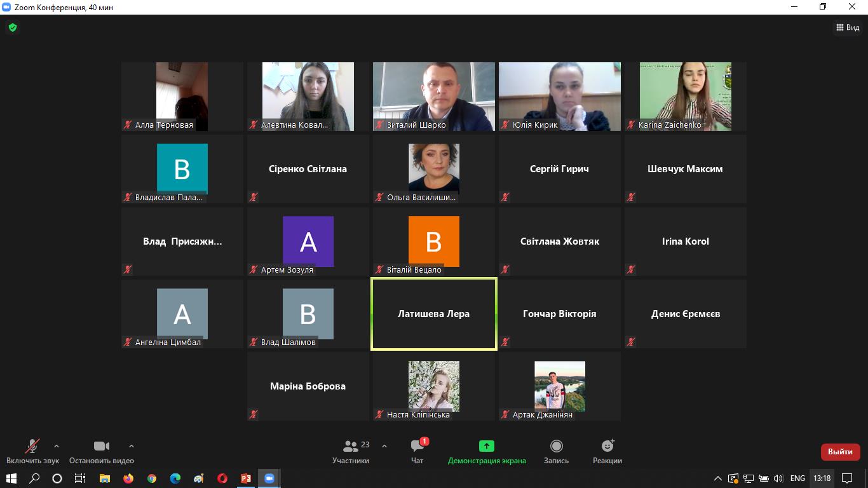Expand audio options arrow beside microphone
Screen dimensions: 868x488
[57, 446]
